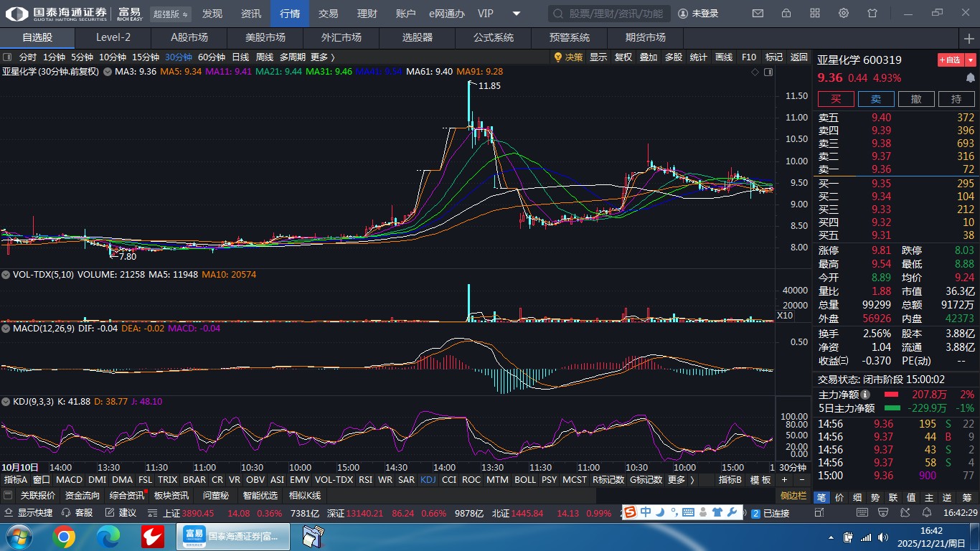Viewport: 980px width, 551px height.
Task: Open the skin theme shirt icon
Action: coord(872,13)
